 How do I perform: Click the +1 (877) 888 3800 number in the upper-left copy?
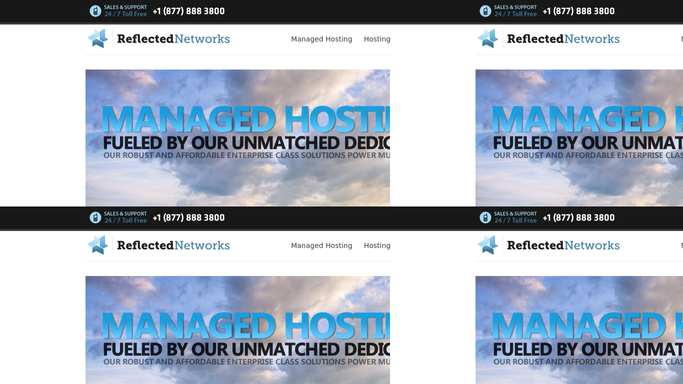[x=189, y=11]
